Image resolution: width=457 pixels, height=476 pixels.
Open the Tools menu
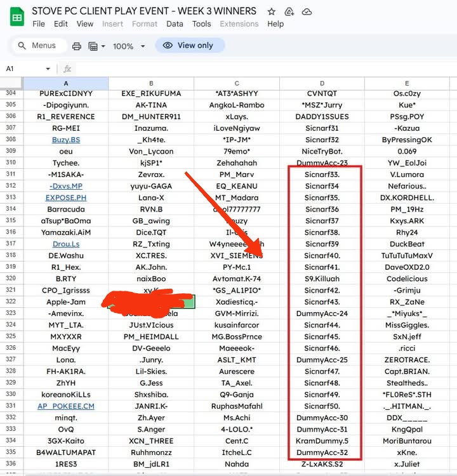[201, 23]
